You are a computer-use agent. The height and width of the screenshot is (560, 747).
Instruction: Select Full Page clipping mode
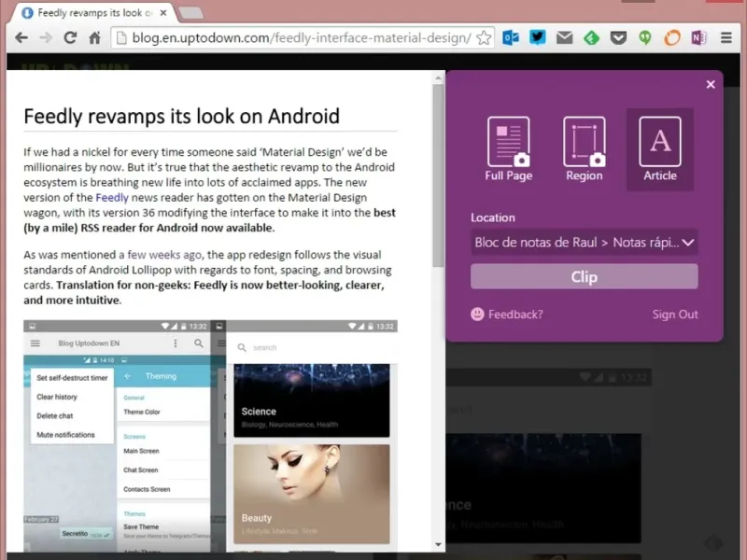[509, 149]
